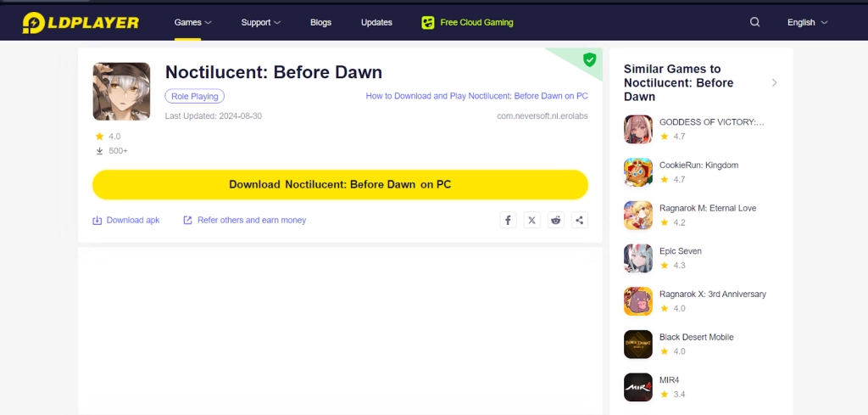Open the English language dropdown
The width and height of the screenshot is (868, 415).
coord(807,23)
